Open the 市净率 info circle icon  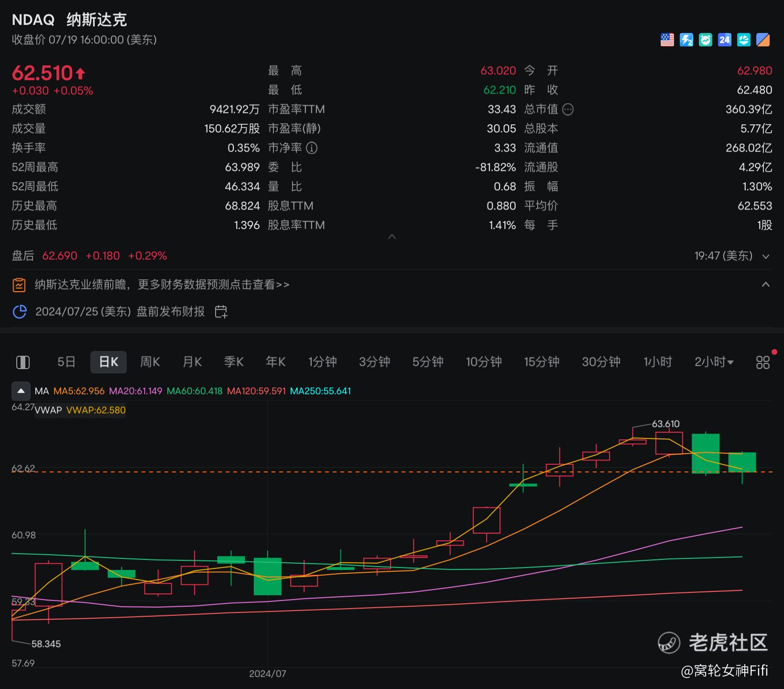point(312,148)
